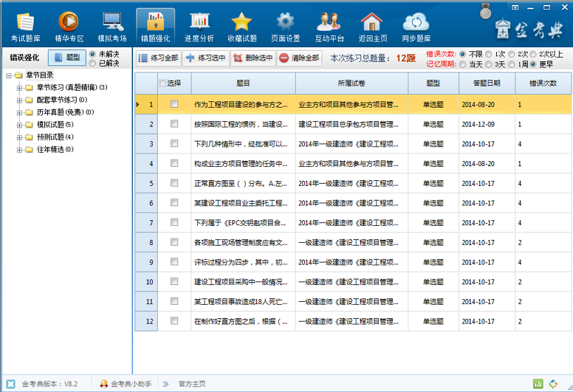Tick the header 选择 select-all checkbox

pos(163,83)
